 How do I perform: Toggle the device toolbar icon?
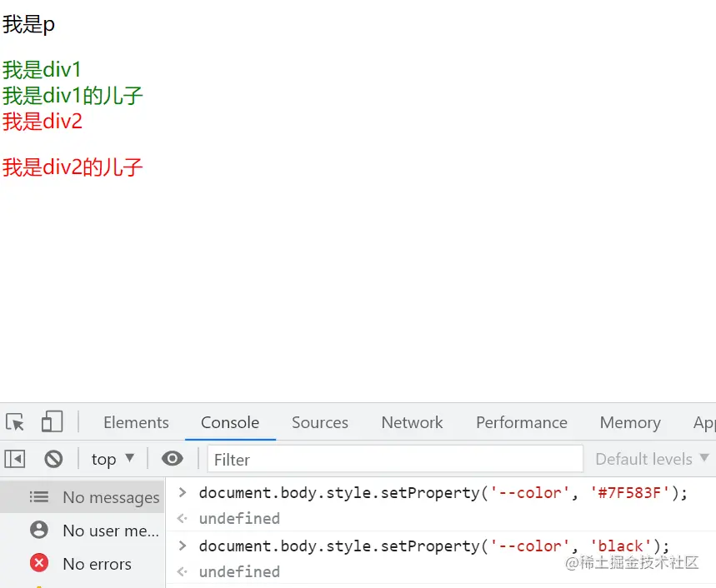pyautogui.click(x=52, y=421)
